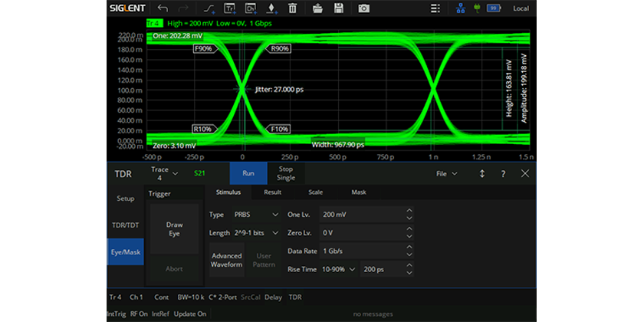This screenshot has height=322, width=644.
Task: Open the Mask tab
Action: pos(359,192)
